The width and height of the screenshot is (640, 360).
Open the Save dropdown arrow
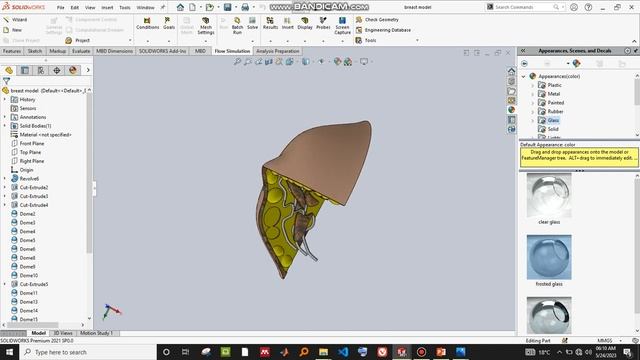pyautogui.click(x=236, y=7)
